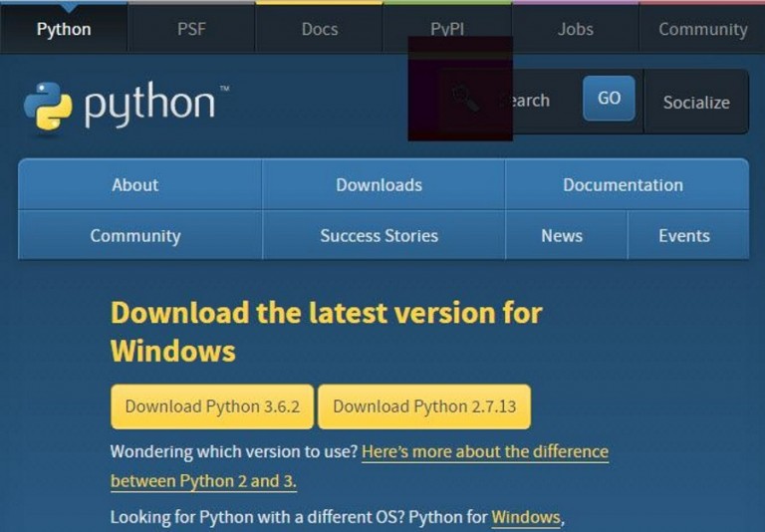
Task: Open the About navigation menu
Action: (134, 184)
